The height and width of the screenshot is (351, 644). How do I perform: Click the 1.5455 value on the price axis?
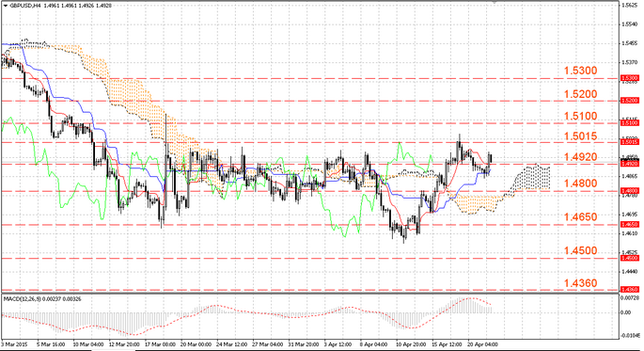tap(629, 43)
